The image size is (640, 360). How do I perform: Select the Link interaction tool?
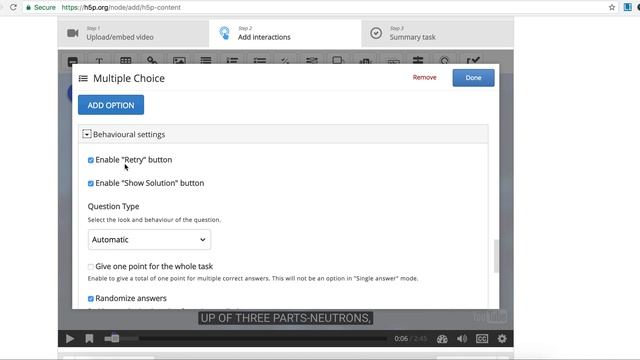[x=152, y=61]
